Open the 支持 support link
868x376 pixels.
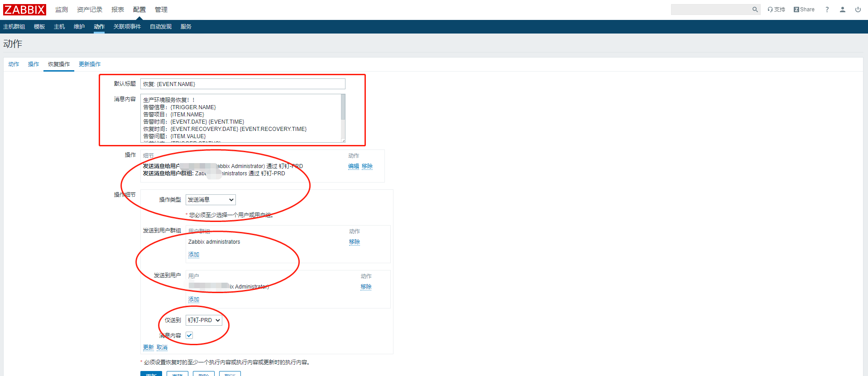pyautogui.click(x=777, y=10)
